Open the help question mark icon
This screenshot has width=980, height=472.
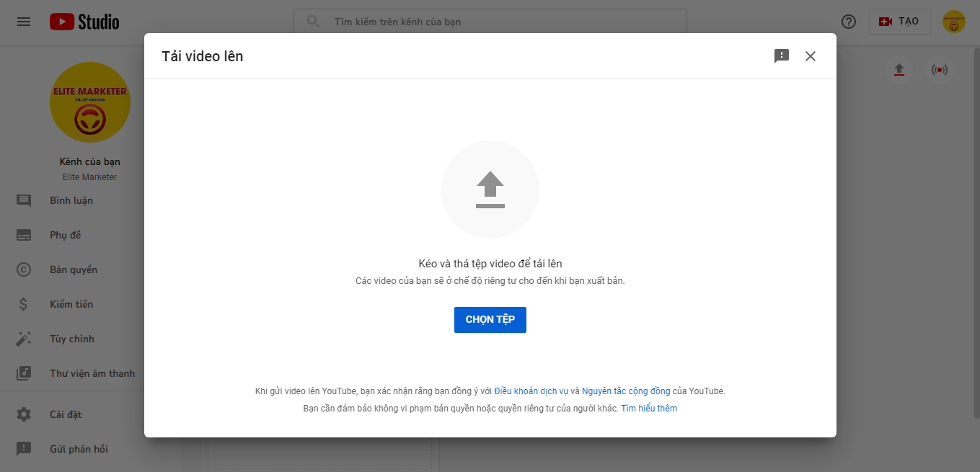point(849,22)
